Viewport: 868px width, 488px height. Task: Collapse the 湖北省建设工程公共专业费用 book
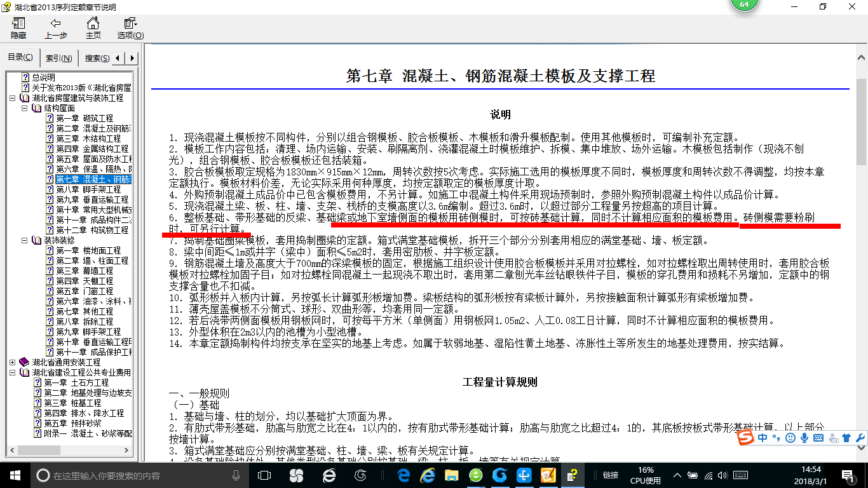pyautogui.click(x=13, y=373)
